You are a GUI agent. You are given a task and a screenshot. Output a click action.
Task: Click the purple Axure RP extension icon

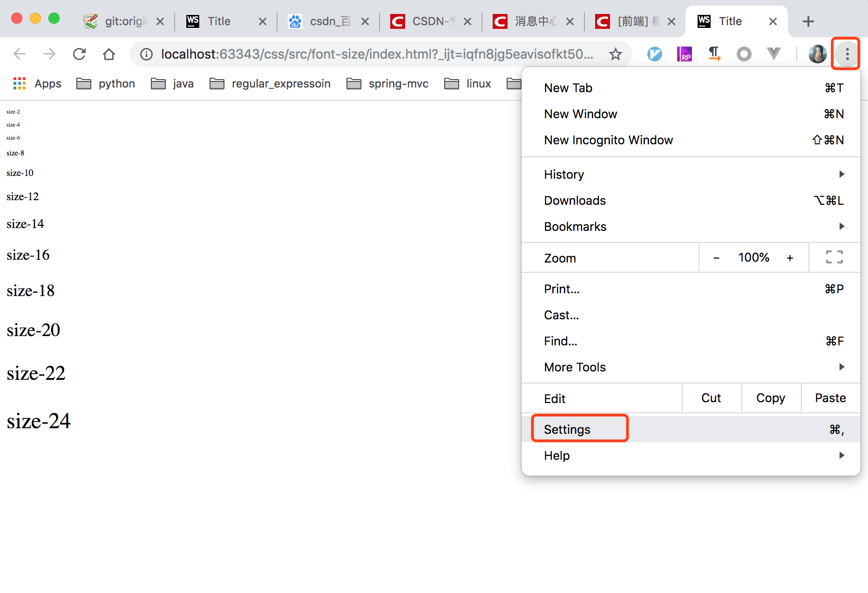coord(684,54)
